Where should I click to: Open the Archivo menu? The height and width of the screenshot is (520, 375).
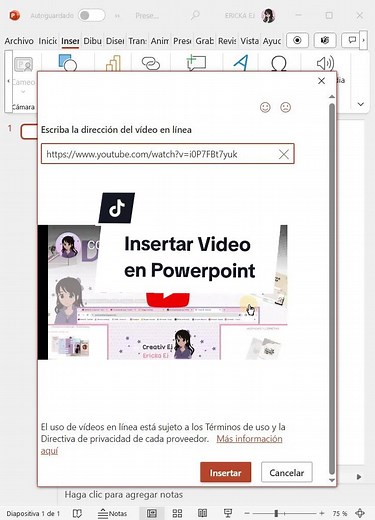[19, 41]
